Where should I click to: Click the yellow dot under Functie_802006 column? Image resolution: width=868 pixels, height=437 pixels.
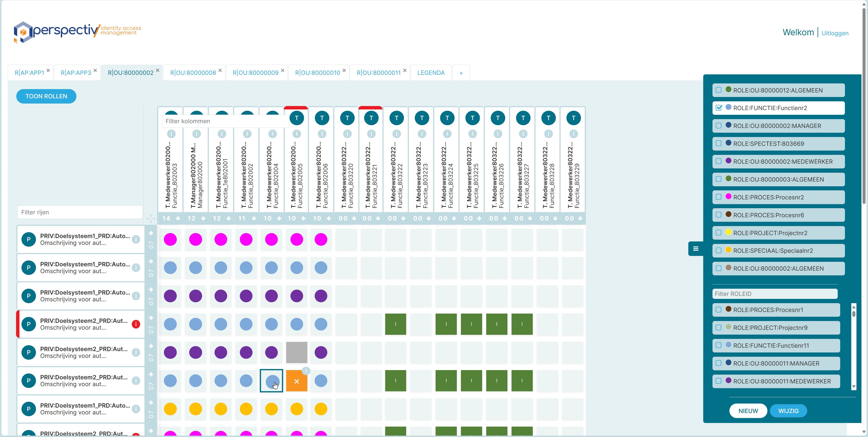click(x=321, y=409)
